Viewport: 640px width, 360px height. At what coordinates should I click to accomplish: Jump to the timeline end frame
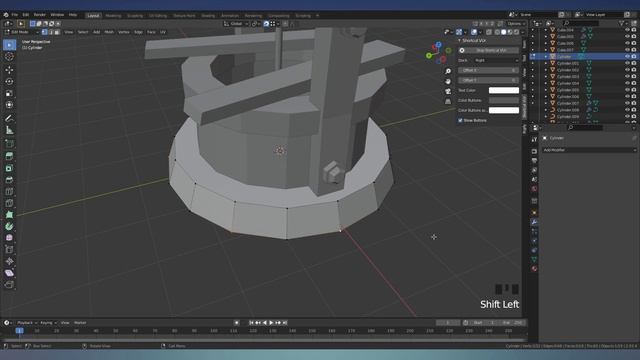tap(284, 323)
